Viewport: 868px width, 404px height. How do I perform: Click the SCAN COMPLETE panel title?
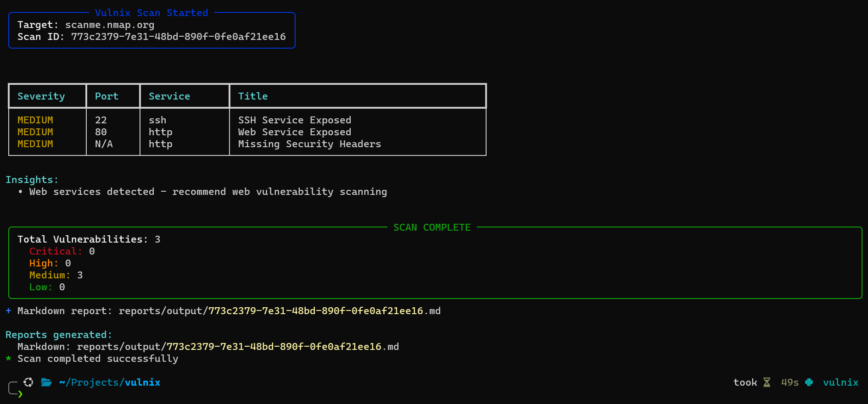tap(432, 227)
